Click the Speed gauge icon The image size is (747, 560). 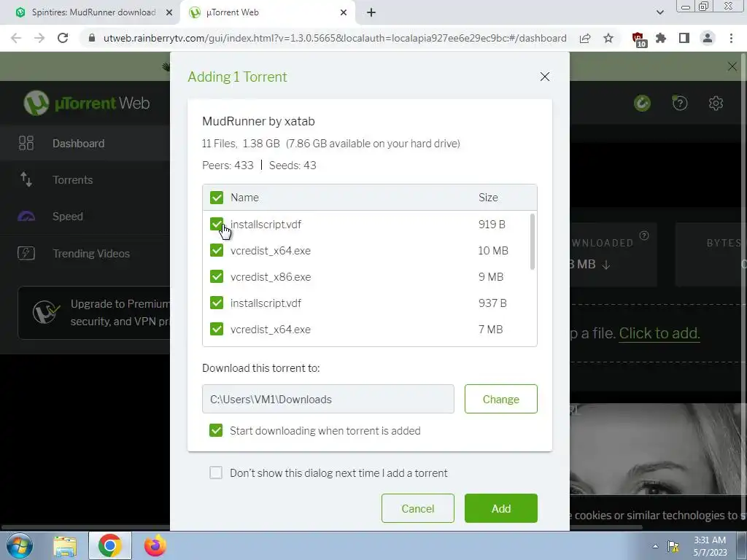point(26,217)
